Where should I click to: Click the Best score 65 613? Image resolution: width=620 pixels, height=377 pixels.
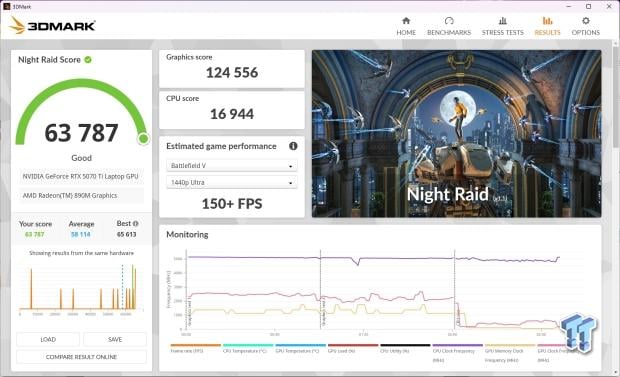point(127,235)
